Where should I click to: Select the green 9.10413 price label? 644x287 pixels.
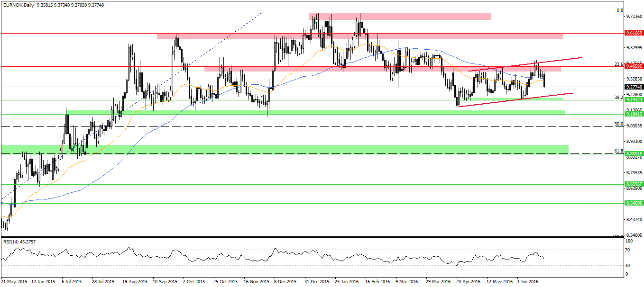coord(634,114)
